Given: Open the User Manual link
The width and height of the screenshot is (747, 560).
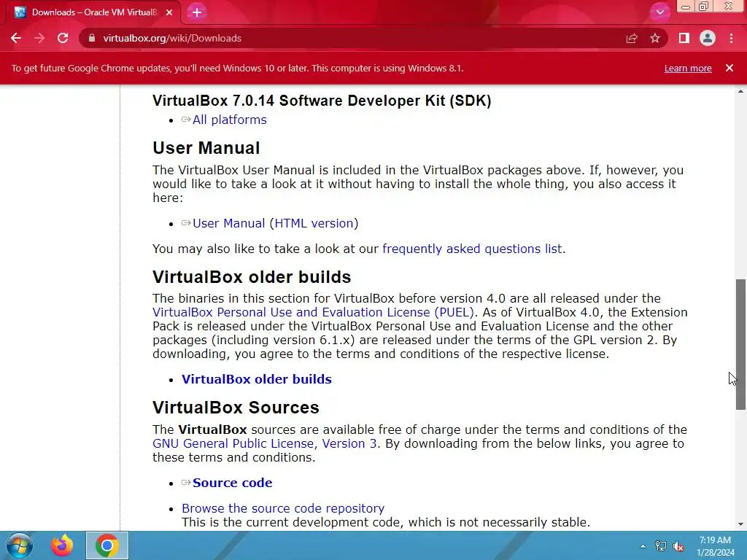Looking at the screenshot, I should [x=228, y=223].
